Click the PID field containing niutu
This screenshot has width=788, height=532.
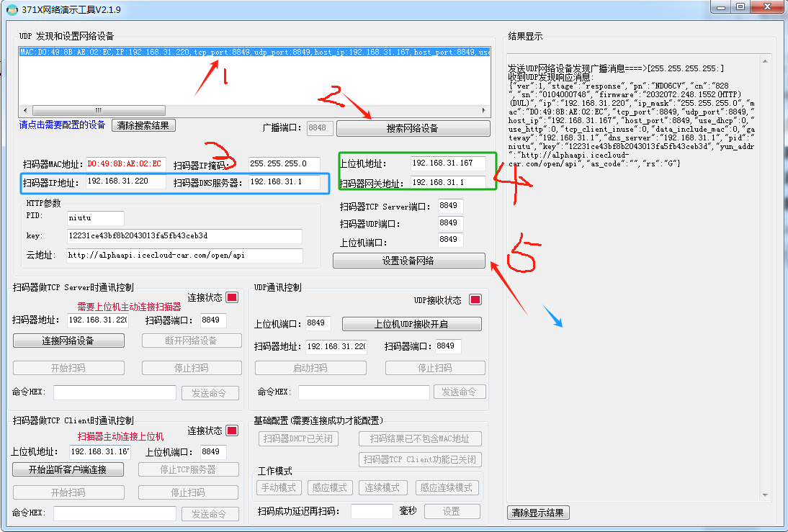96,217
